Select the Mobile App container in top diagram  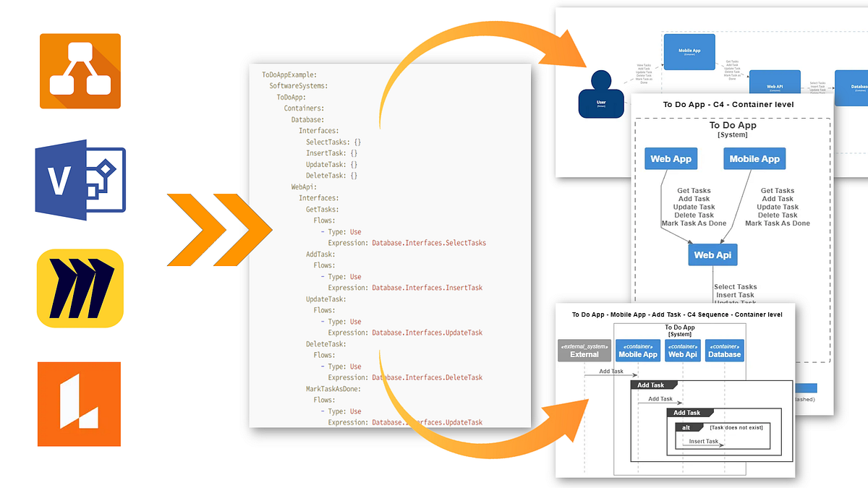(689, 51)
